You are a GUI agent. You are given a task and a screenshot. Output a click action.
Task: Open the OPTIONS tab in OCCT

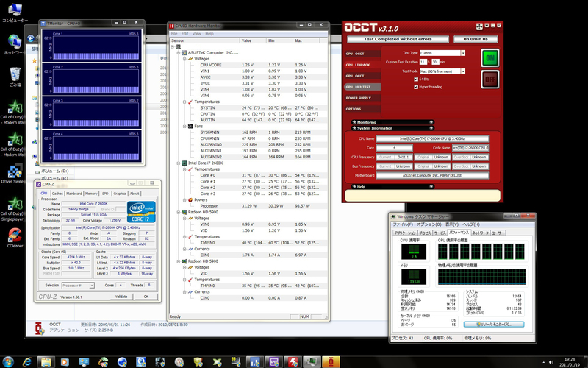coord(362,109)
